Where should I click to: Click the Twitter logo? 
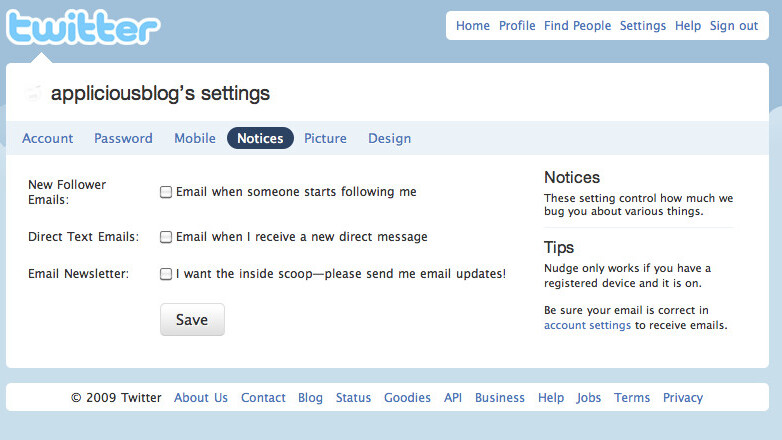pos(83,27)
